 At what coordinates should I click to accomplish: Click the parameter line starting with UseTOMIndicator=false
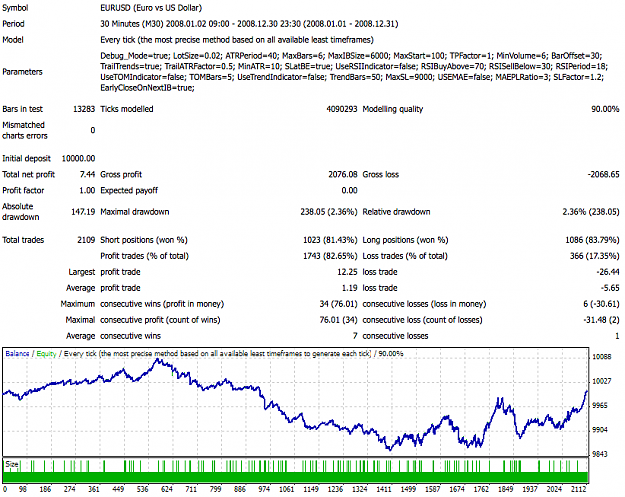pyautogui.click(x=352, y=77)
